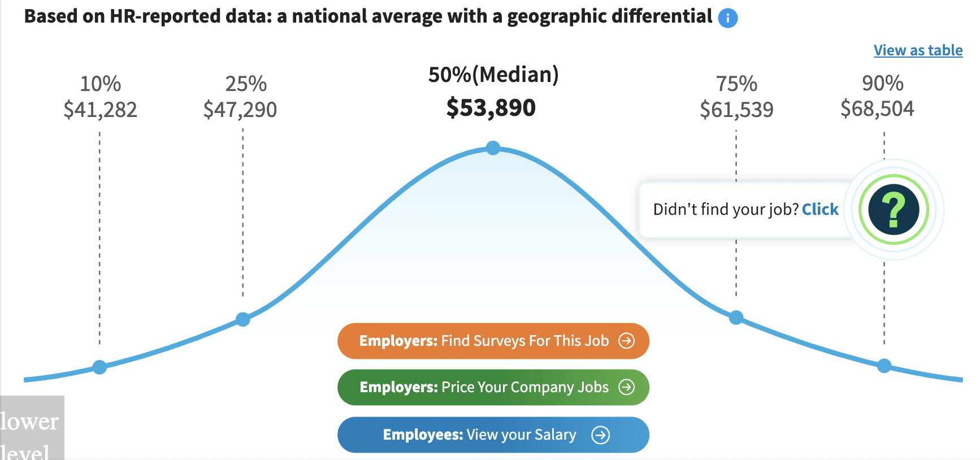The height and width of the screenshot is (460, 980).
Task: Select the median peak dot on the curve
Action: pos(493,148)
